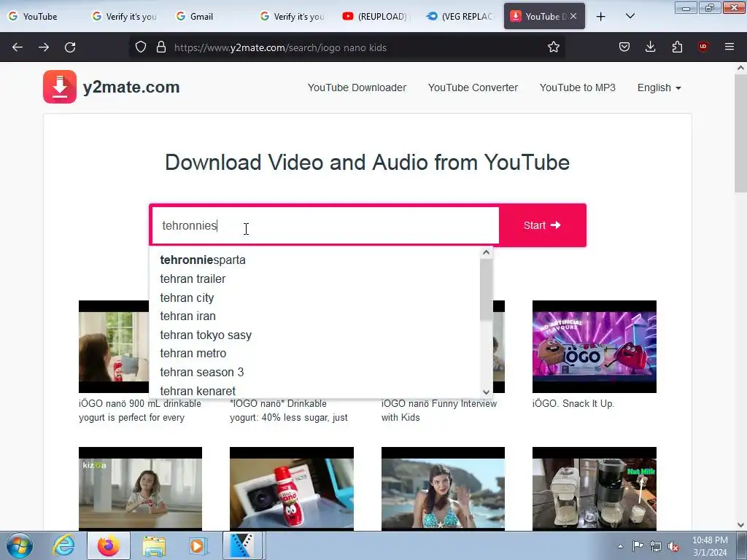The width and height of the screenshot is (747, 560).
Task: Open the yogurt bottle with camera thumbnail
Action: 292,489
